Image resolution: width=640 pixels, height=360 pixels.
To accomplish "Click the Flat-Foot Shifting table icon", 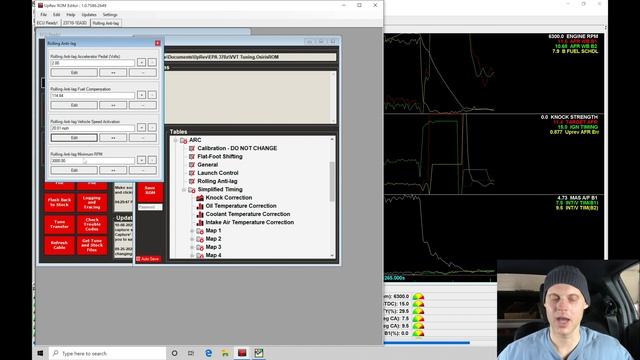I will (192, 156).
